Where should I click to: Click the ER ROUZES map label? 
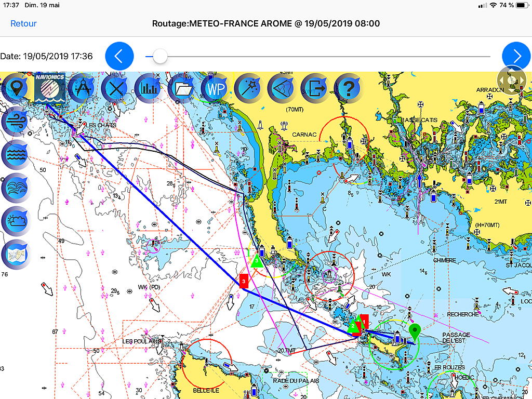click(x=449, y=367)
